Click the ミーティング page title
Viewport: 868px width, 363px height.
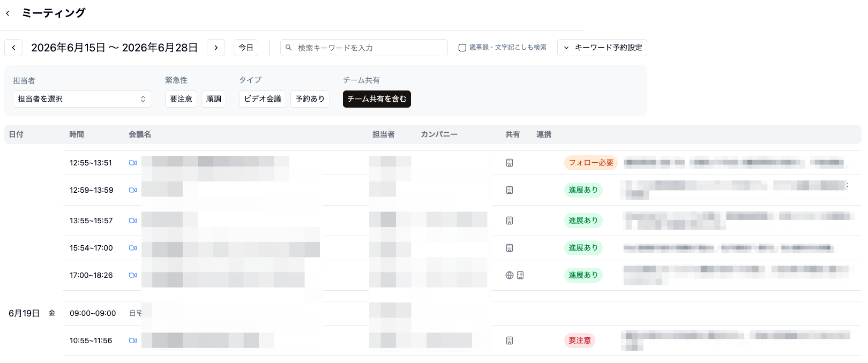coord(54,13)
